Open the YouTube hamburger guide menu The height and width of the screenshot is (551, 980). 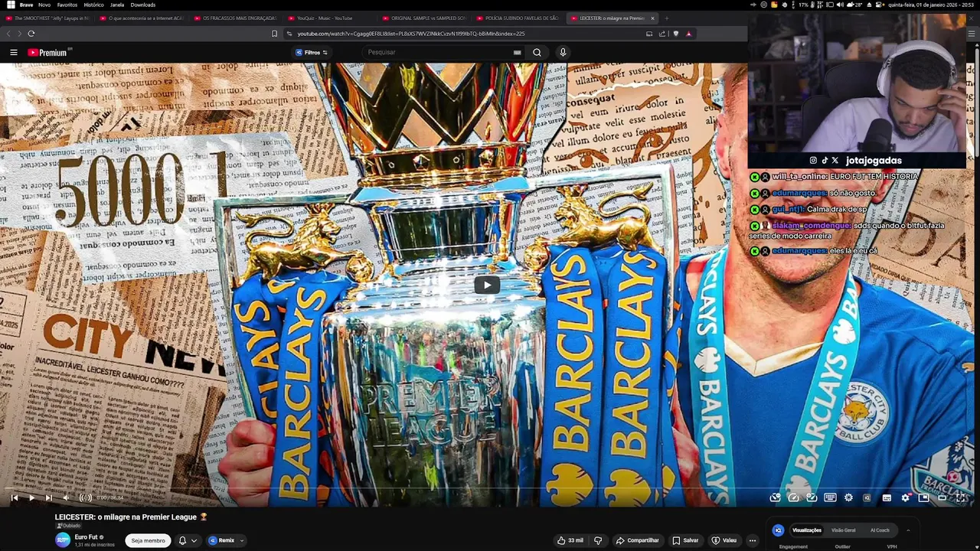pos(14,52)
